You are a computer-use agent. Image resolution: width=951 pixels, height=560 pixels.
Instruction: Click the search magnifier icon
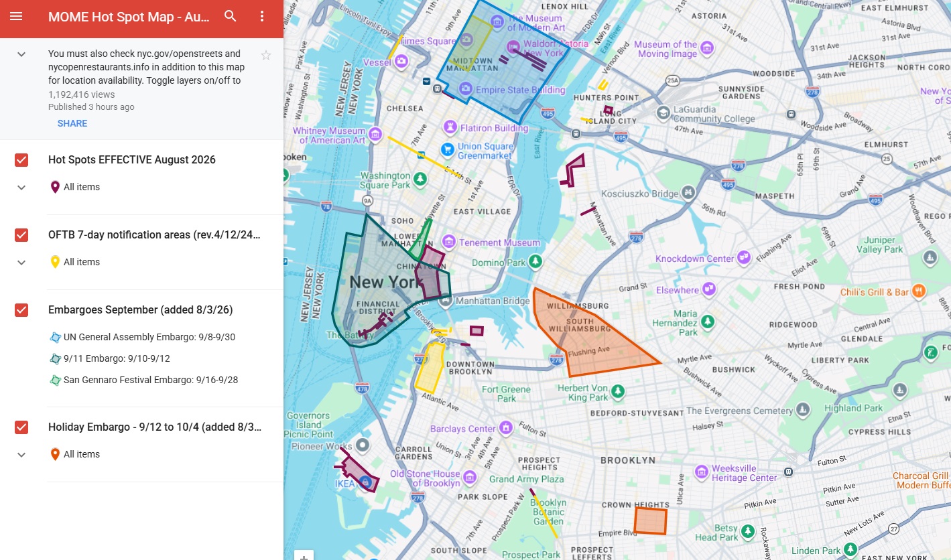click(231, 16)
